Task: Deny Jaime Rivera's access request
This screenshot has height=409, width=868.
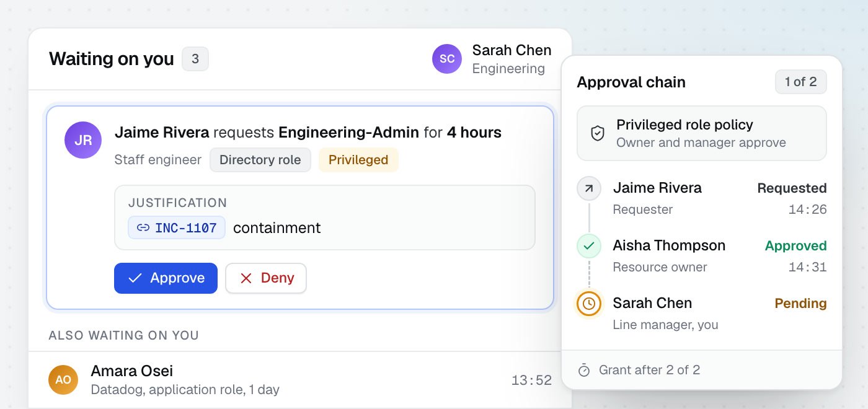Action: [266, 278]
